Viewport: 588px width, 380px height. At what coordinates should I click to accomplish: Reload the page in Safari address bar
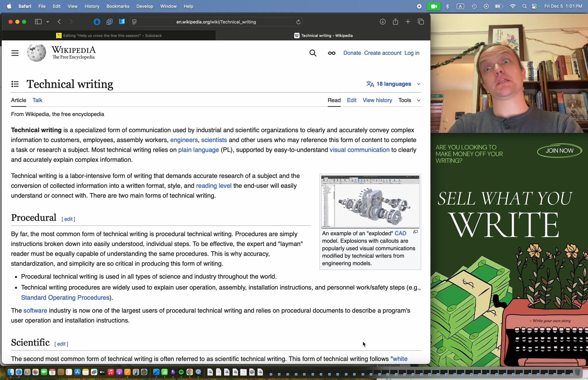click(x=298, y=22)
